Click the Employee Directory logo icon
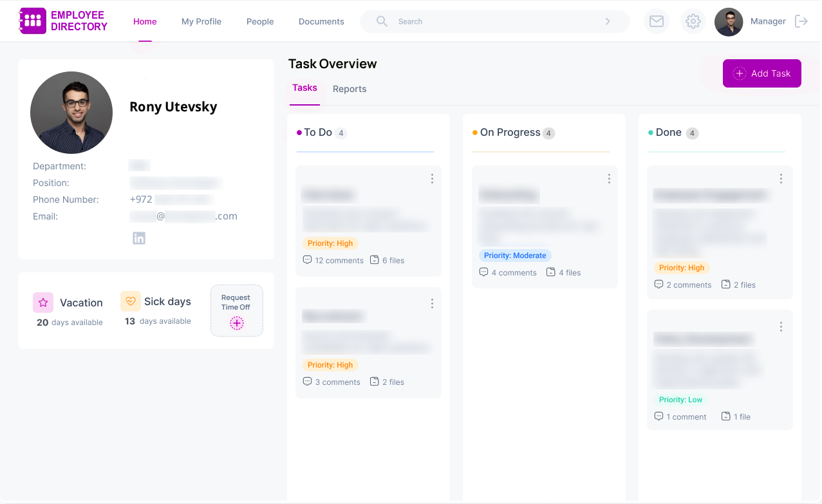822x504 pixels. pos(32,20)
